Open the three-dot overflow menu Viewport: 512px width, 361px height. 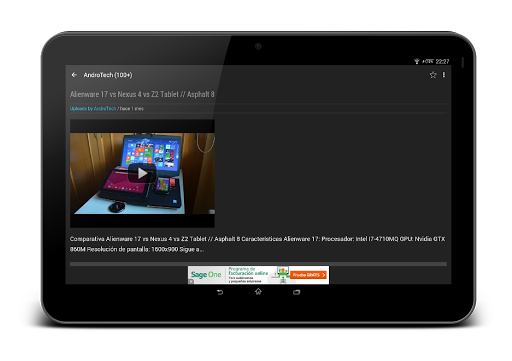[x=444, y=75]
